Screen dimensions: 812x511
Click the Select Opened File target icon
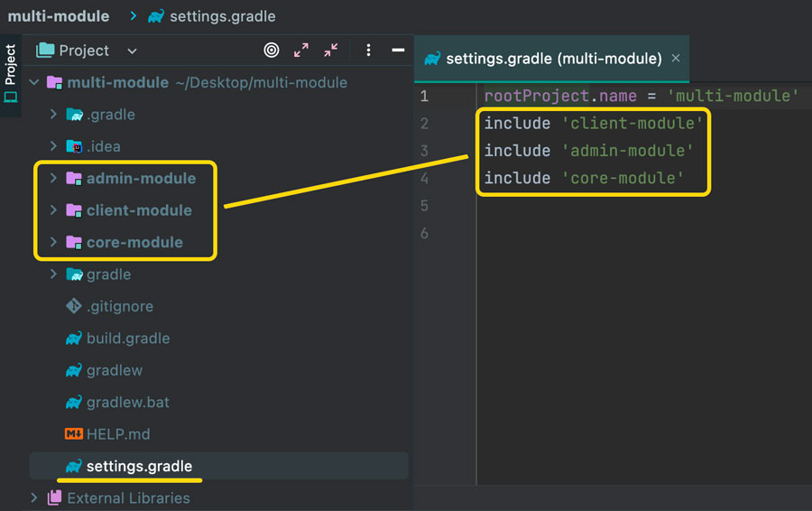coord(272,51)
